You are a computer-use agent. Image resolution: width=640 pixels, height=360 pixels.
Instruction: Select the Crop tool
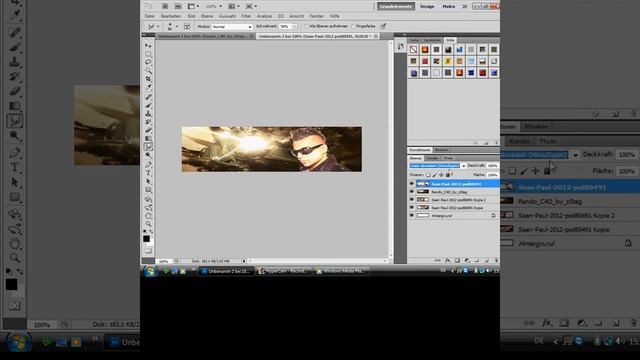148,78
